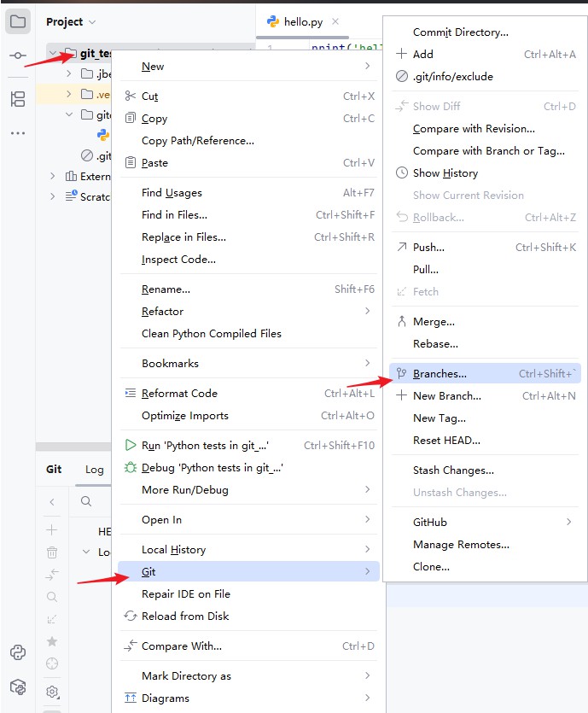The image size is (588, 713).
Task: Click the compare diff arrows icon in Git panel
Action: click(x=52, y=575)
